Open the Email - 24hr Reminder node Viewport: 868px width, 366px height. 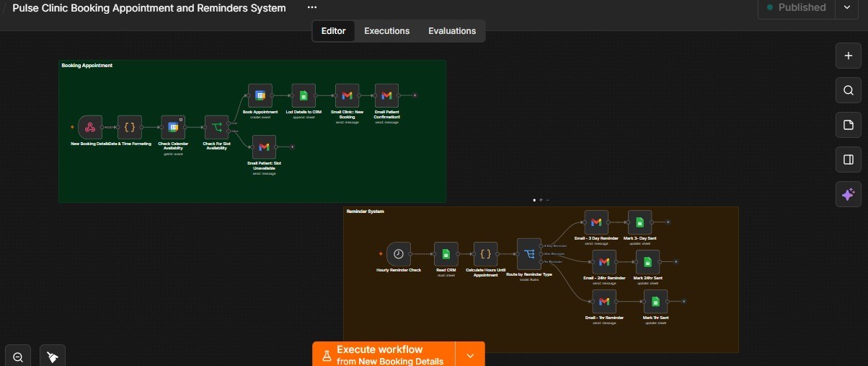604,261
